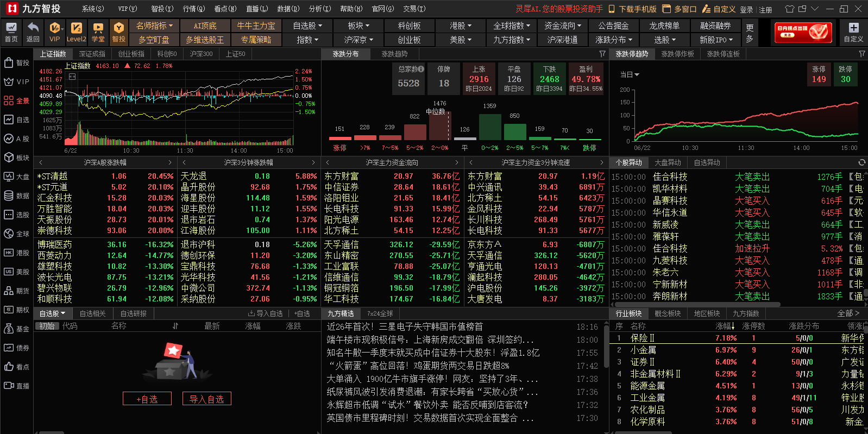The height and width of the screenshot is (434, 868).
Task: Open 看点 highlights in the left sidebar
Action: pos(16,367)
